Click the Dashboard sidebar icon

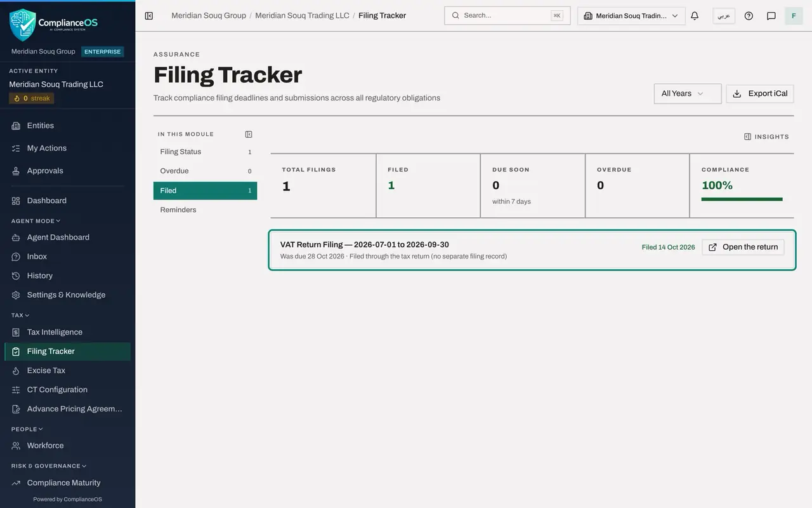[x=16, y=201]
